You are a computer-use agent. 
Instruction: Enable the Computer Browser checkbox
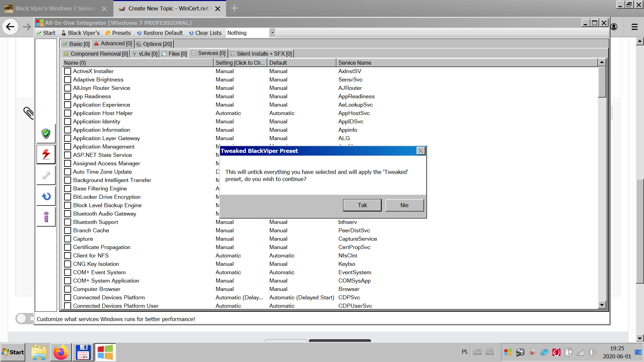tap(67, 289)
